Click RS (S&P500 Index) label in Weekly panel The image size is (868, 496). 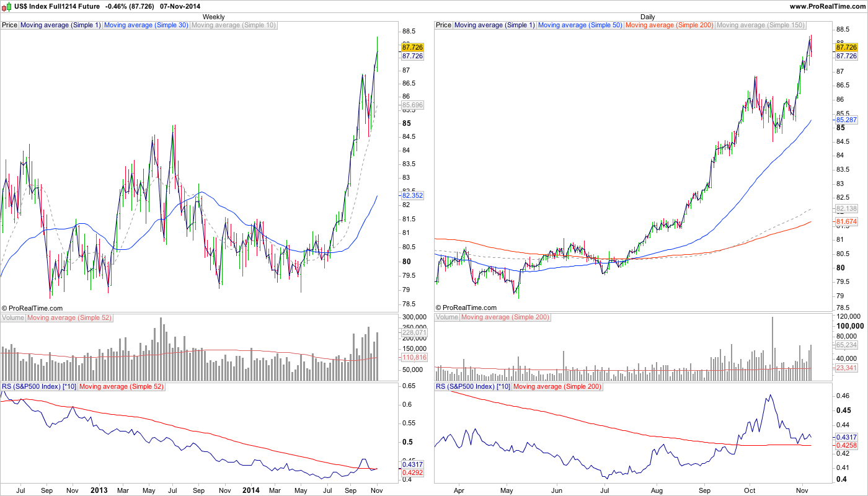[39, 387]
